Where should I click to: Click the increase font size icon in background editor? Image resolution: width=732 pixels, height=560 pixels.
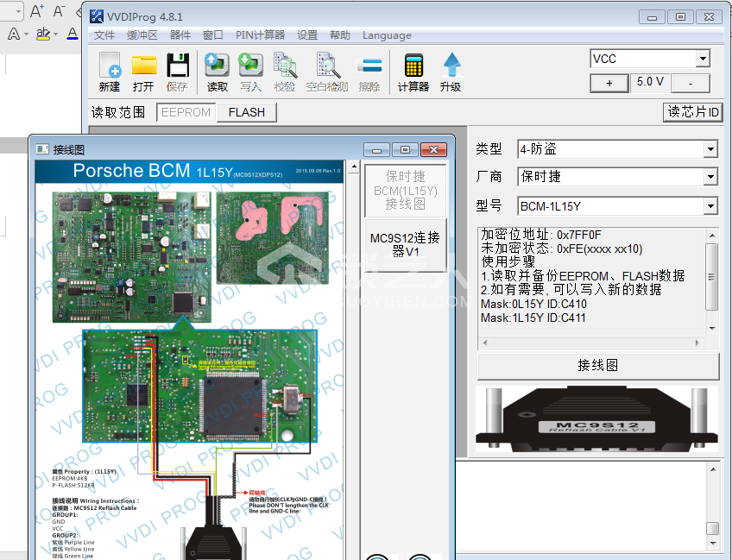[37, 10]
